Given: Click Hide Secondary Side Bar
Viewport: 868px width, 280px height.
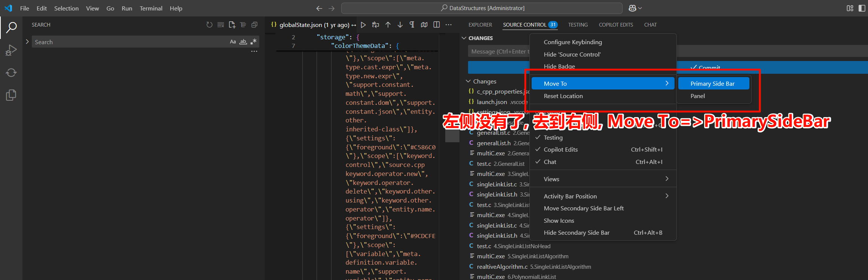Looking at the screenshot, I should coord(576,233).
